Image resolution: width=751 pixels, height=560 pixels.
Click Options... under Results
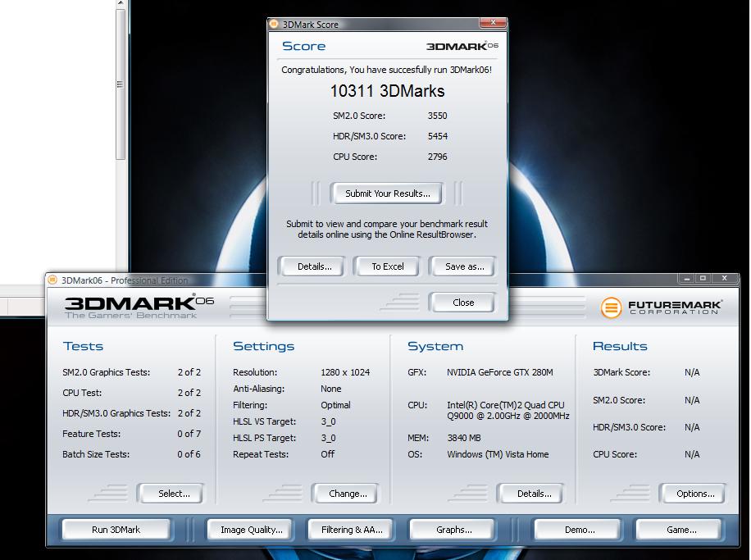coord(695,494)
